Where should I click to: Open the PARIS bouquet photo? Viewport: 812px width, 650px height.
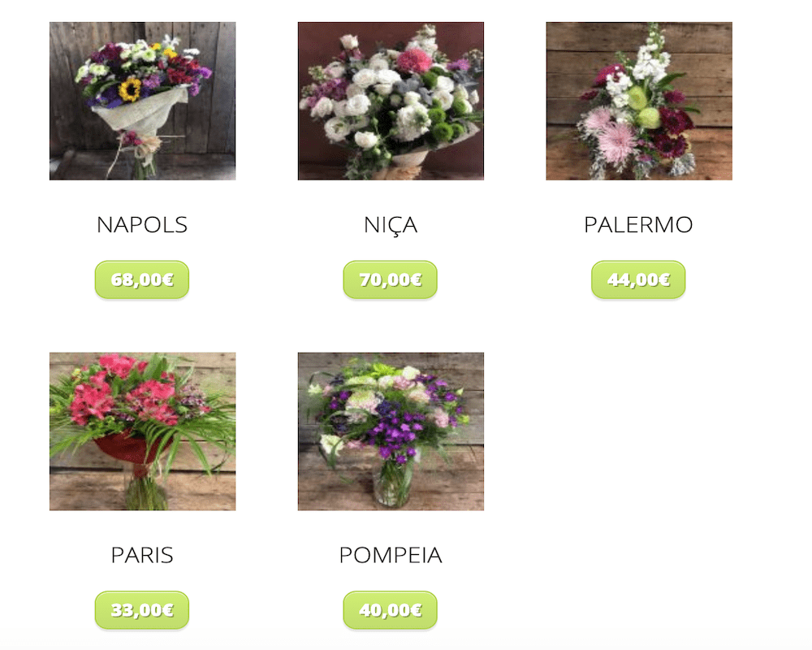pos(142,431)
